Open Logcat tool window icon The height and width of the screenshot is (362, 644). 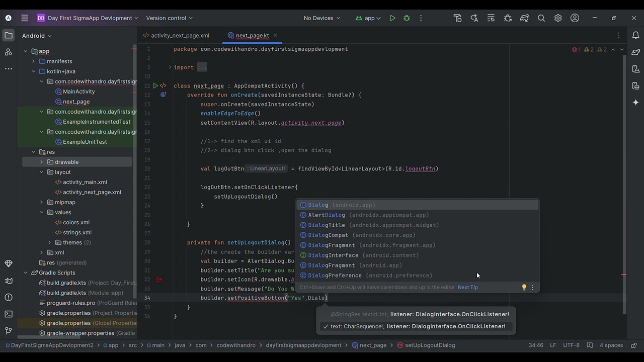(x=9, y=281)
